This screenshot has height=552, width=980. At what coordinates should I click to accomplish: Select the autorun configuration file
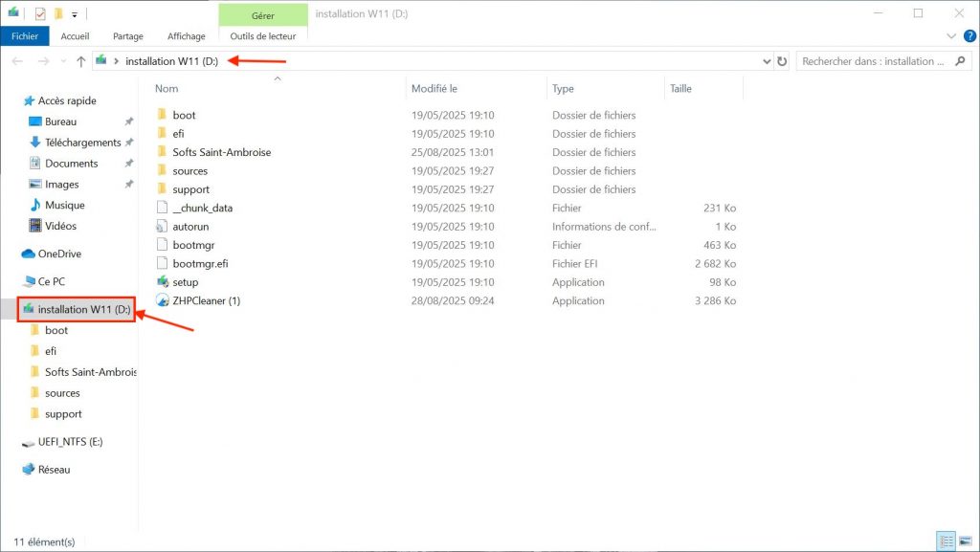tap(190, 227)
